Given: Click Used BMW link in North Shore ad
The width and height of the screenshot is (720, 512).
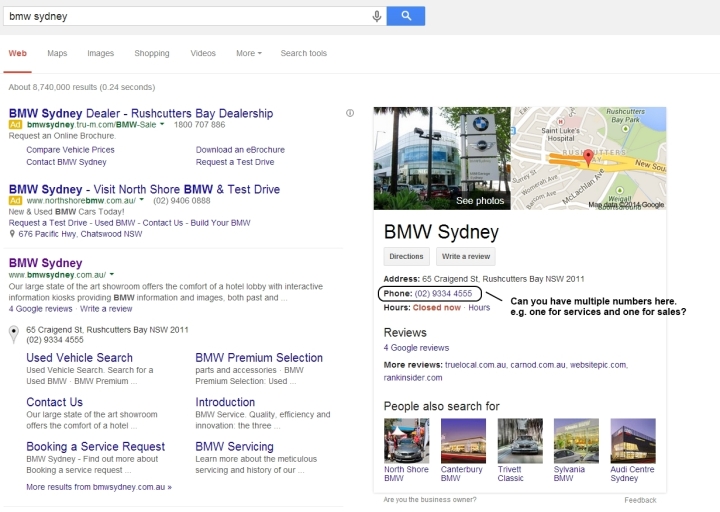Looking at the screenshot, I should 115,223.
